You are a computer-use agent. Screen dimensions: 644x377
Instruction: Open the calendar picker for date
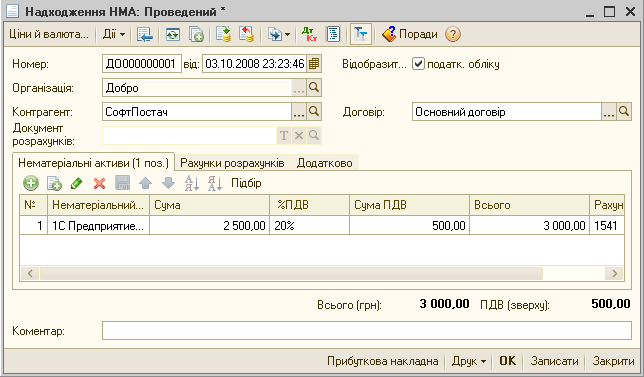click(314, 64)
